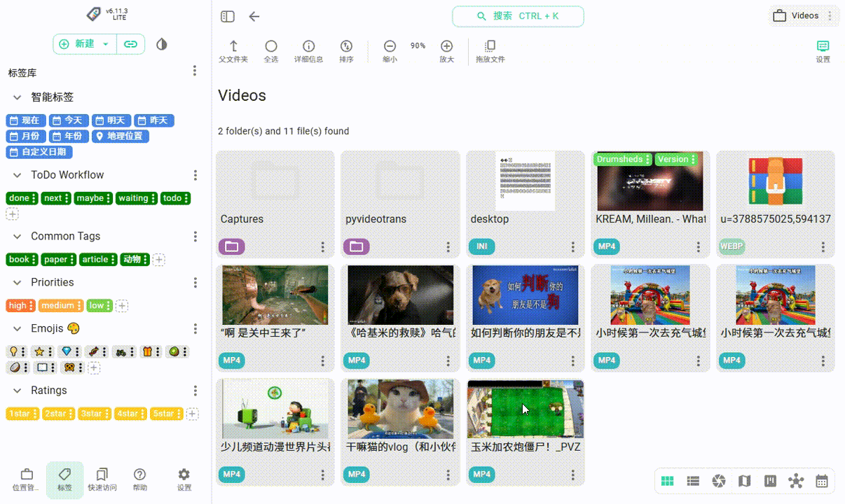This screenshot has height=504, width=845.
Task: Open the calendar perspective
Action: click(822, 481)
